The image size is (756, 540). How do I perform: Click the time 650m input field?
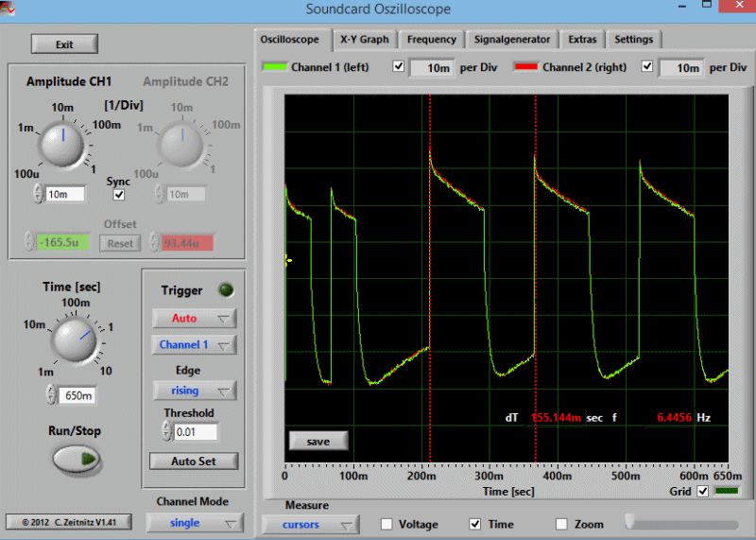click(x=78, y=395)
